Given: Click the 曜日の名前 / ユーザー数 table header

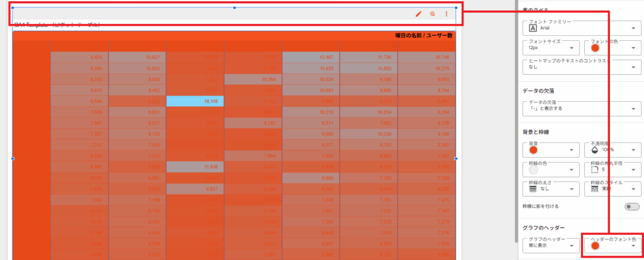Looking at the screenshot, I should click(424, 36).
